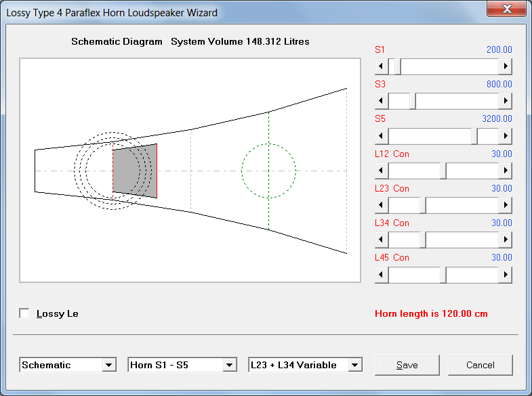
Task: Click the left arrow of the S5 slider
Action: pyautogui.click(x=382, y=136)
